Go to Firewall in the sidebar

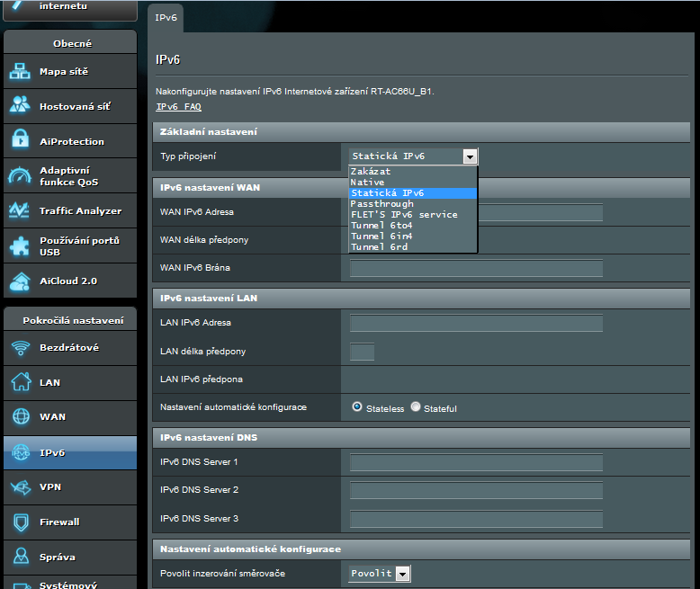pos(59,522)
